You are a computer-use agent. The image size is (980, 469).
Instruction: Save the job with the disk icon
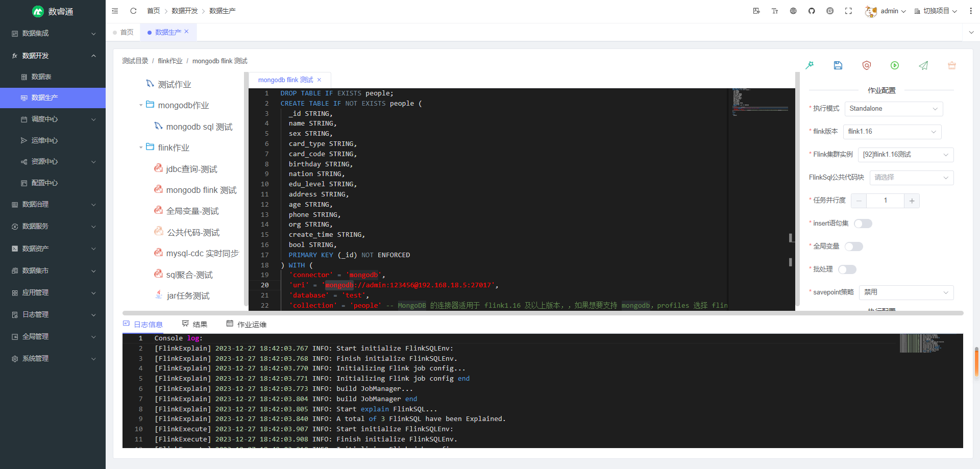pyautogui.click(x=838, y=65)
